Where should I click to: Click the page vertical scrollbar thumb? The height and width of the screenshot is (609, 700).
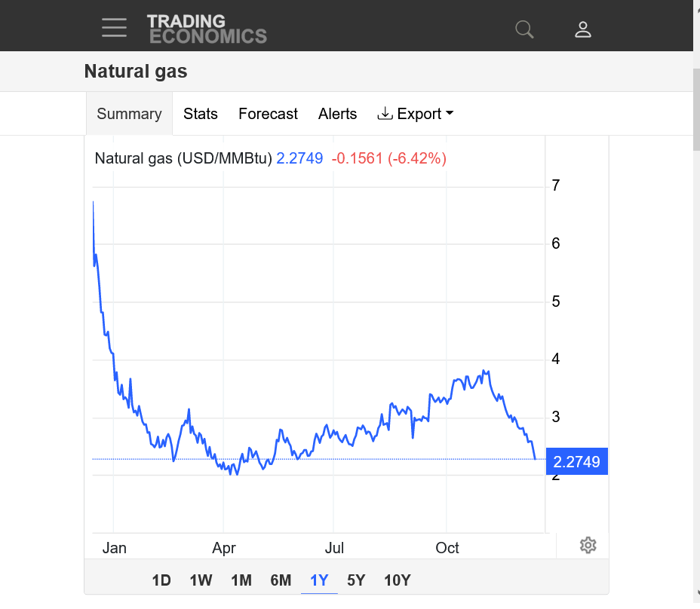(696, 109)
